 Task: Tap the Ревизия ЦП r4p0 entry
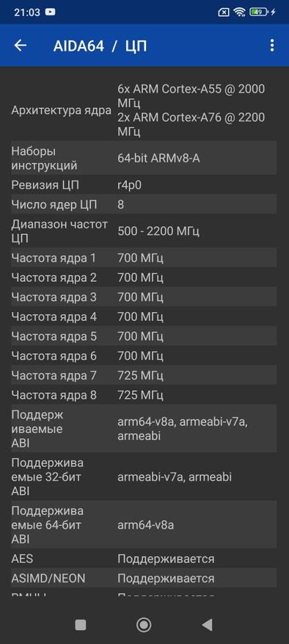[x=144, y=185]
